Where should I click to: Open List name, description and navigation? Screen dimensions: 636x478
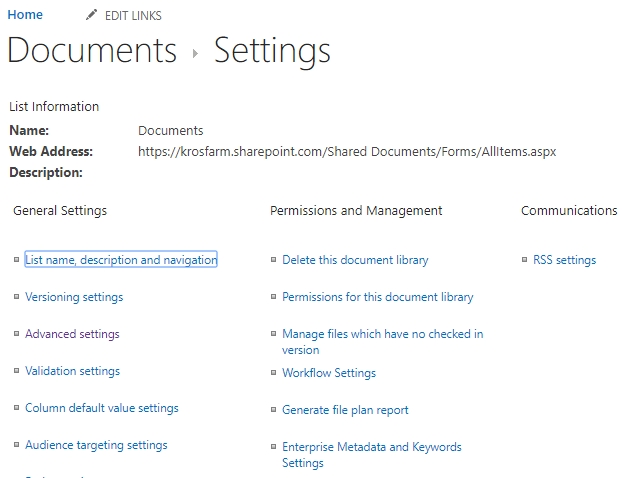pos(121,259)
